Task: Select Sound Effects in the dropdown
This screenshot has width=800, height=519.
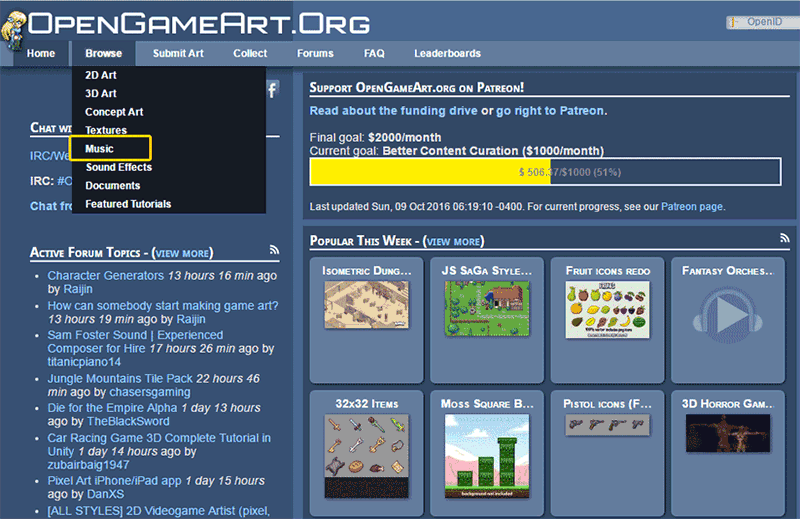Action: [x=118, y=167]
